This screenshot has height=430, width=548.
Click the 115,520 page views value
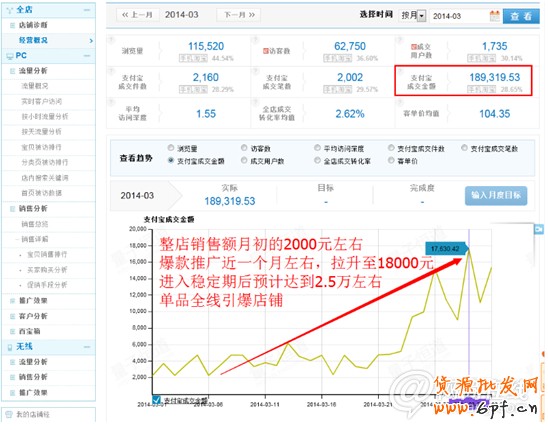pyautogui.click(x=206, y=46)
